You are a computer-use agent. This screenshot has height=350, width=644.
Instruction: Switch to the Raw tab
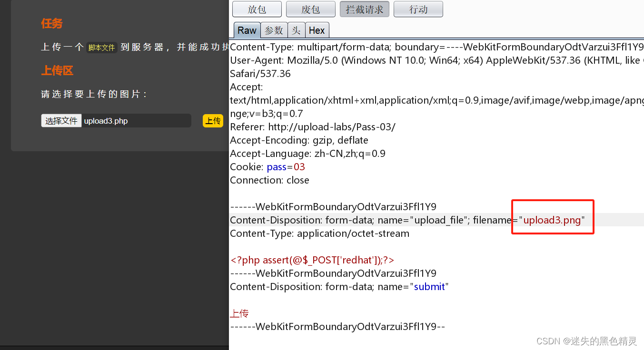click(247, 30)
